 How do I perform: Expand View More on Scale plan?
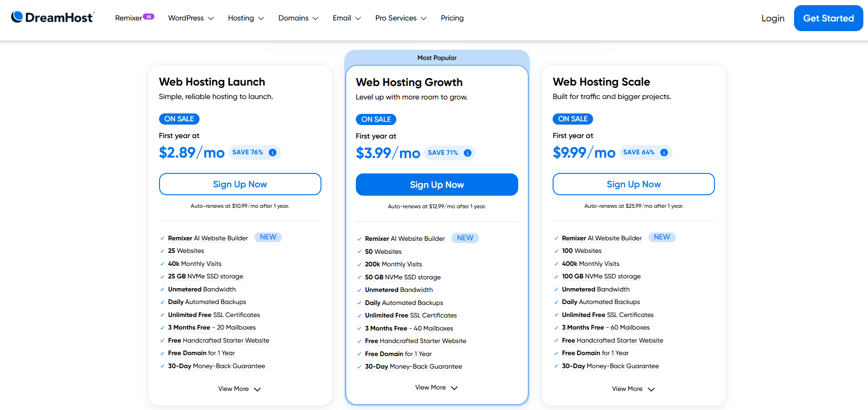point(633,389)
